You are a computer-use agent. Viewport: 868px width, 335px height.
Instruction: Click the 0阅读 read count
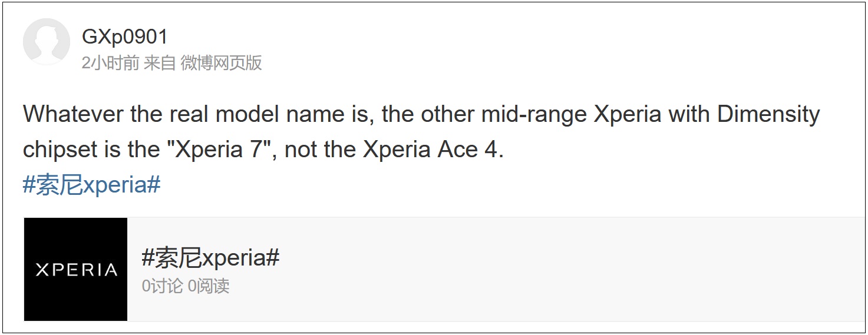pyautogui.click(x=208, y=286)
